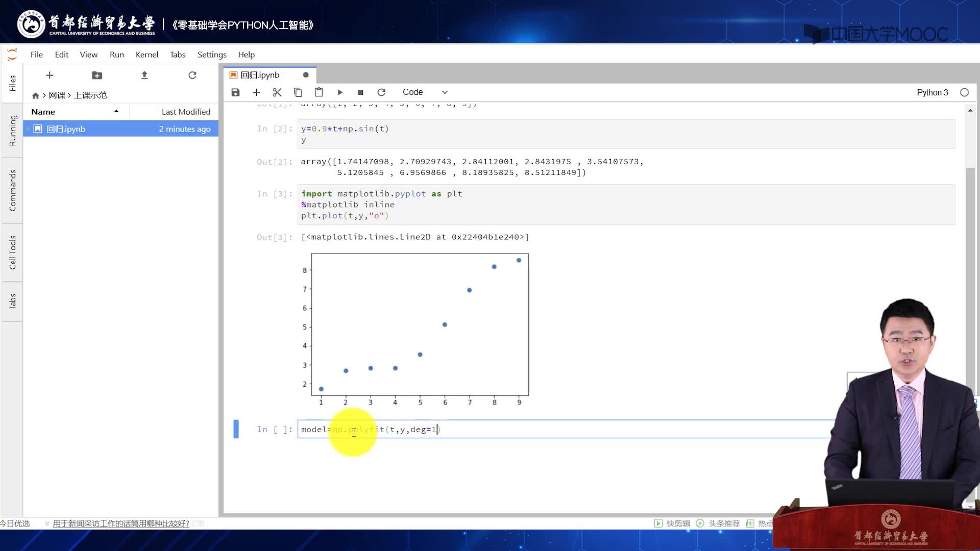This screenshot has height=551, width=980.
Task: Click the kernel status circle indicator
Action: [x=964, y=92]
